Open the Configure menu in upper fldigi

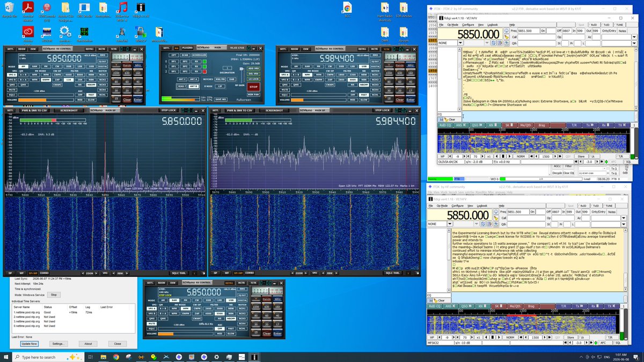[468, 25]
